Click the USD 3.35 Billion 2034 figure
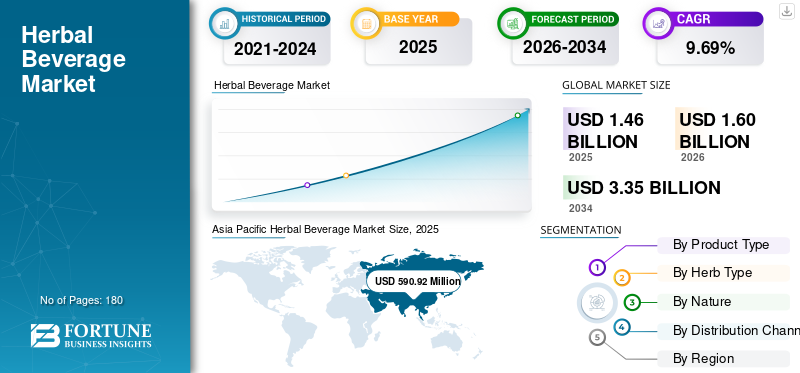Viewport: 800px width, 373px height. (644, 188)
